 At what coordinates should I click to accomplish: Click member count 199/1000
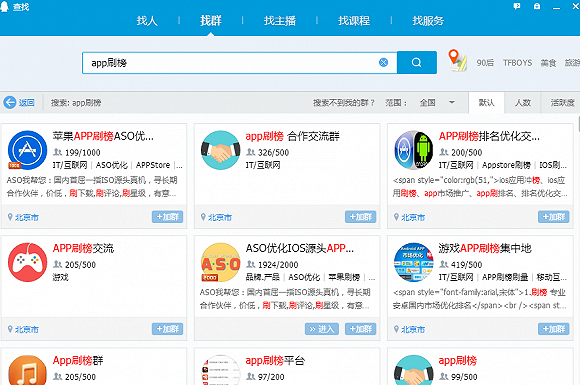82,152
